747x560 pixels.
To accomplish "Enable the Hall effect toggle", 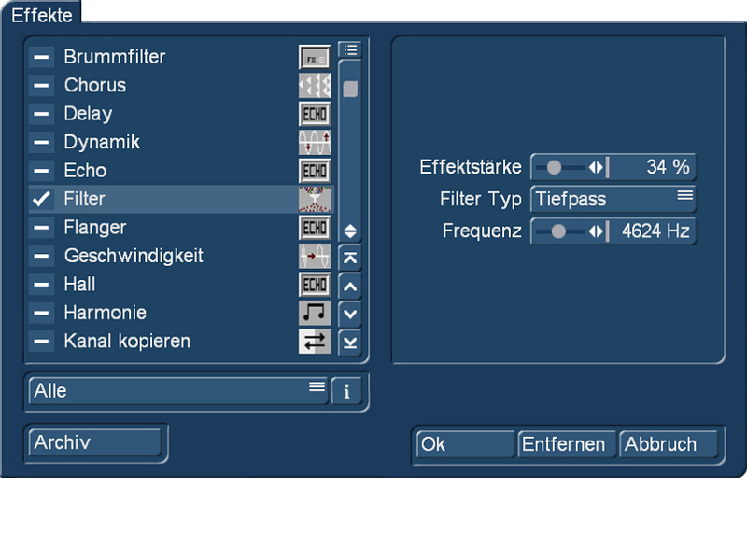I will [41, 285].
